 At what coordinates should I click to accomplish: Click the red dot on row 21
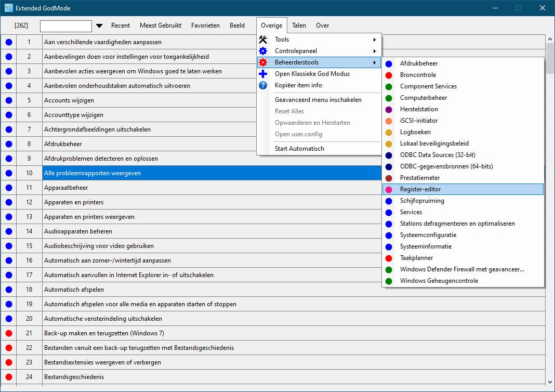[8, 333]
